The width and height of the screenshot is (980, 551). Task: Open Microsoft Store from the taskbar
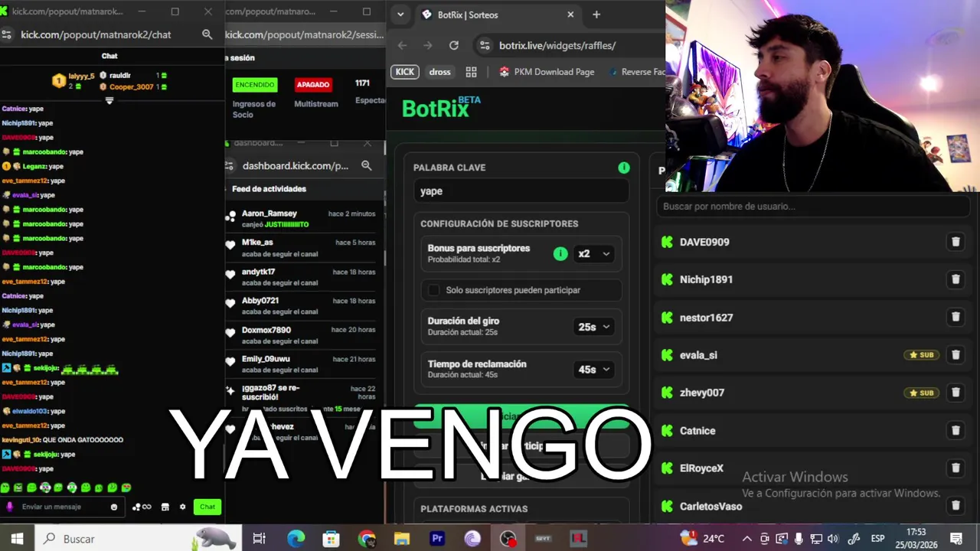331,539
